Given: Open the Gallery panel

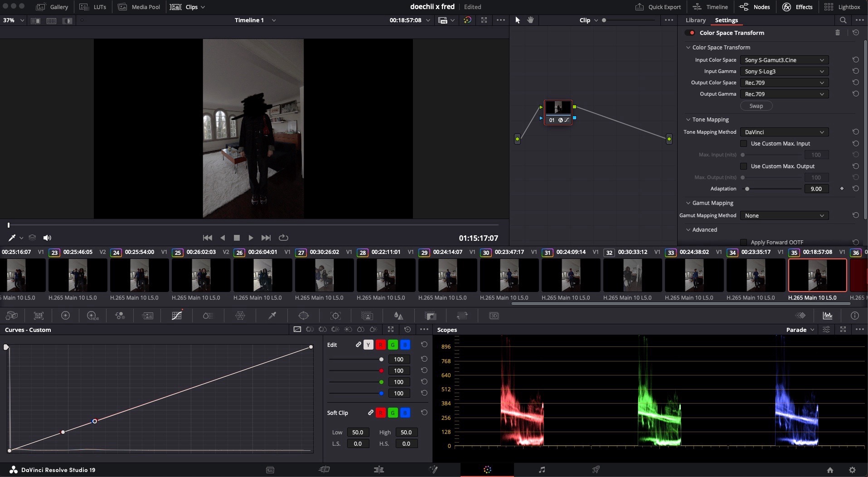Looking at the screenshot, I should (52, 7).
